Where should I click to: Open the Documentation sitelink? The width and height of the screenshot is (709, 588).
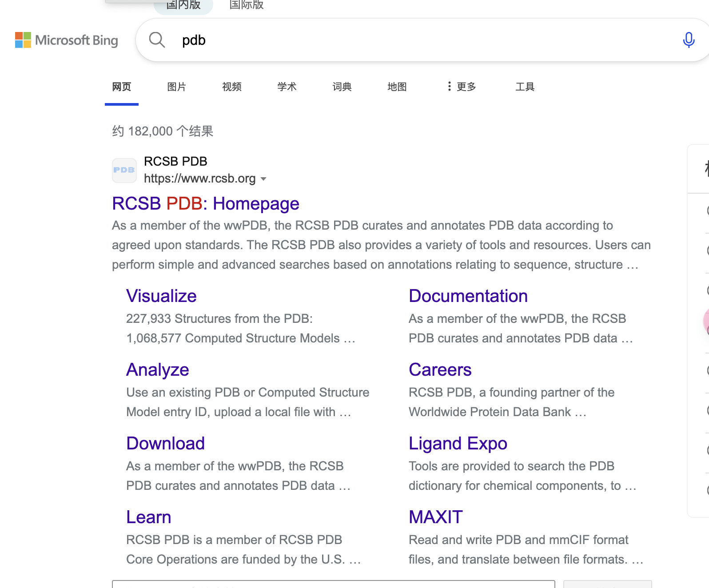click(x=468, y=296)
